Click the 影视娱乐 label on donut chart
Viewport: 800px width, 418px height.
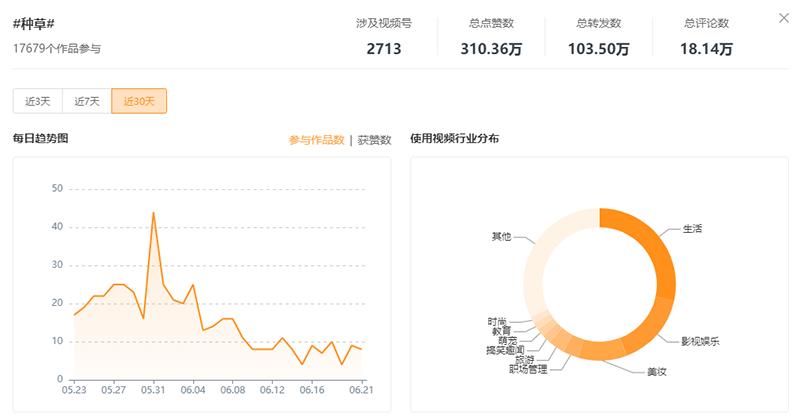pos(700,341)
